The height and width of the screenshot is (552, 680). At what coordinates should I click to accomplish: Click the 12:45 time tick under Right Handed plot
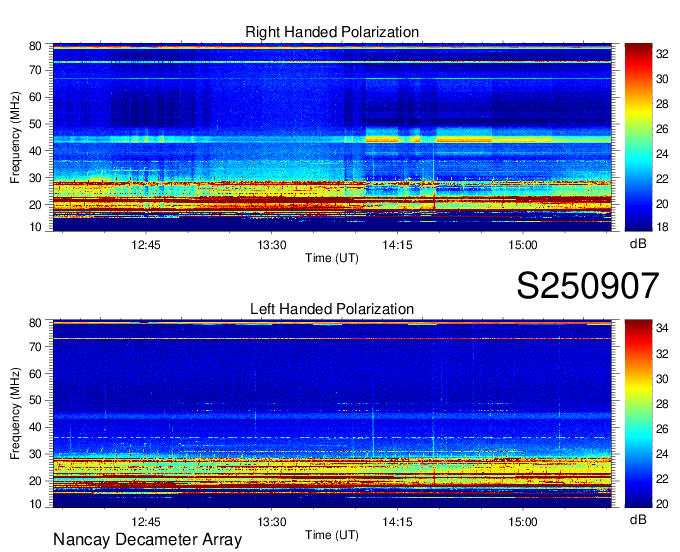146,245
